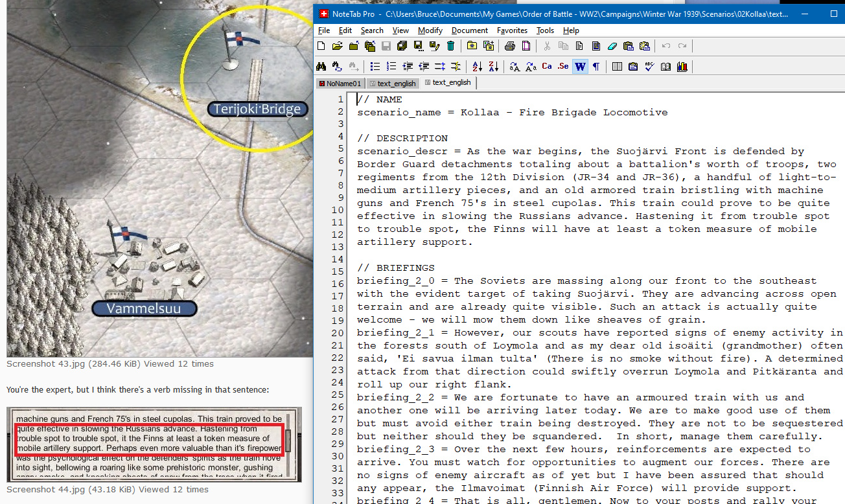Open a file using the yellow folder icon

(x=337, y=46)
